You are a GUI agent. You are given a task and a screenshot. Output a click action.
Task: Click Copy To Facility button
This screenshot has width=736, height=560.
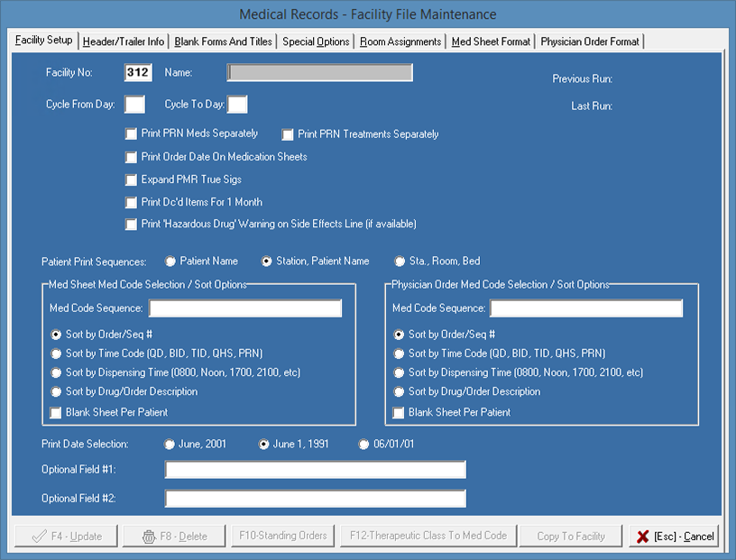pos(570,536)
